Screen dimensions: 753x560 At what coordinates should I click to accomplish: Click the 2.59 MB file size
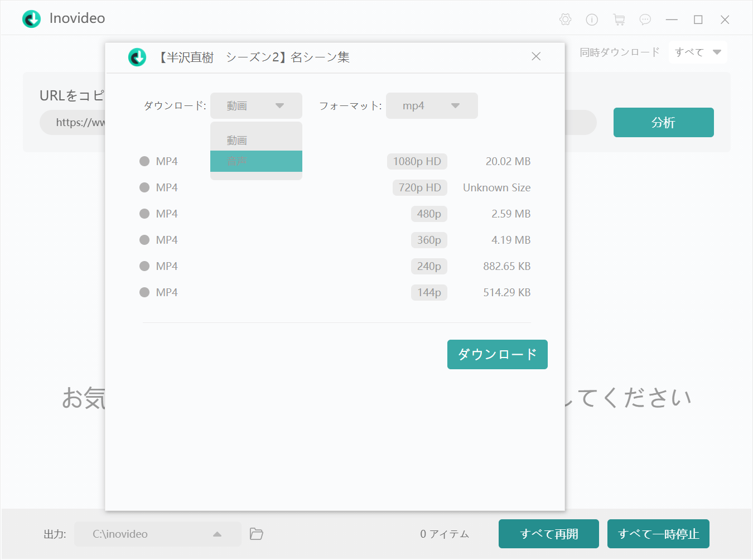coord(511,214)
